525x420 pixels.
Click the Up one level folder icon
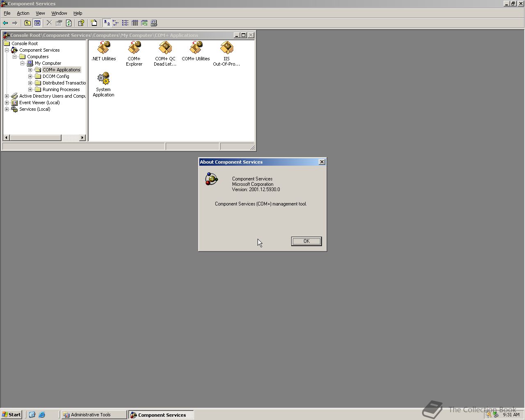[x=27, y=23]
